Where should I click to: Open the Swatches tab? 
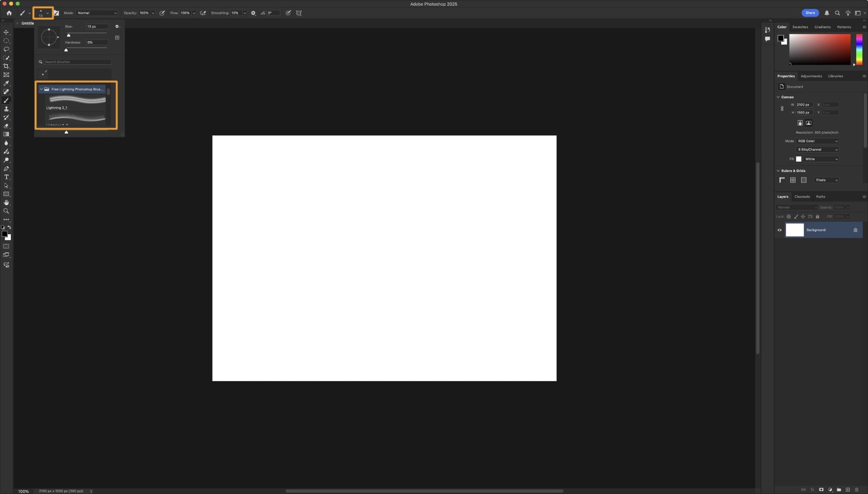pyautogui.click(x=800, y=27)
